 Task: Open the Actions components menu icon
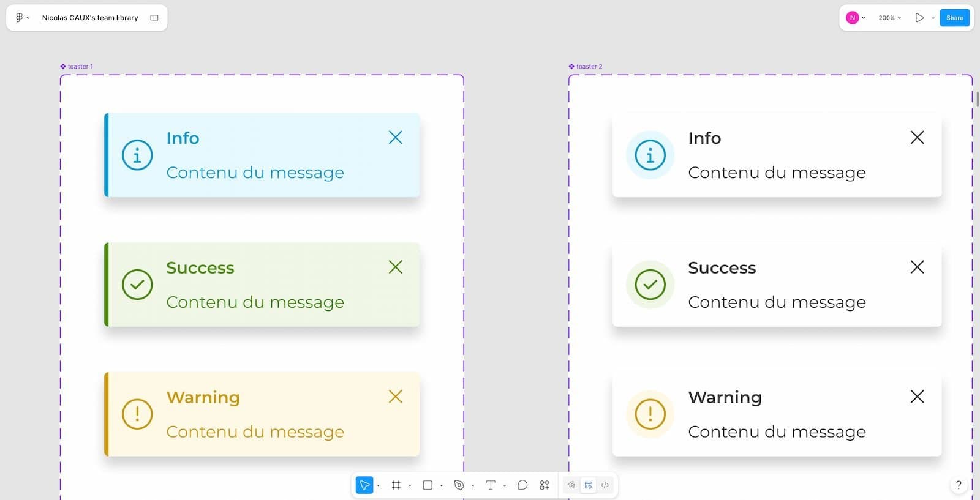[545, 485]
